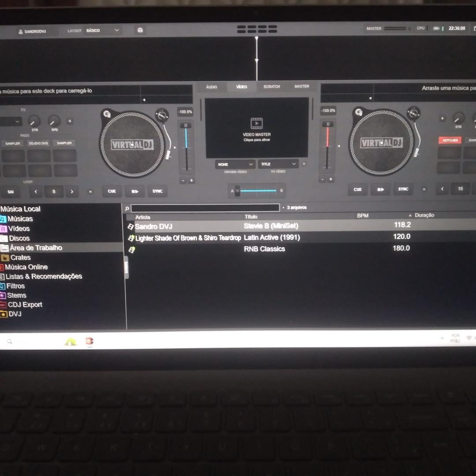Switch to the ÁUDIO tab
The image size is (476, 476).
[212, 87]
